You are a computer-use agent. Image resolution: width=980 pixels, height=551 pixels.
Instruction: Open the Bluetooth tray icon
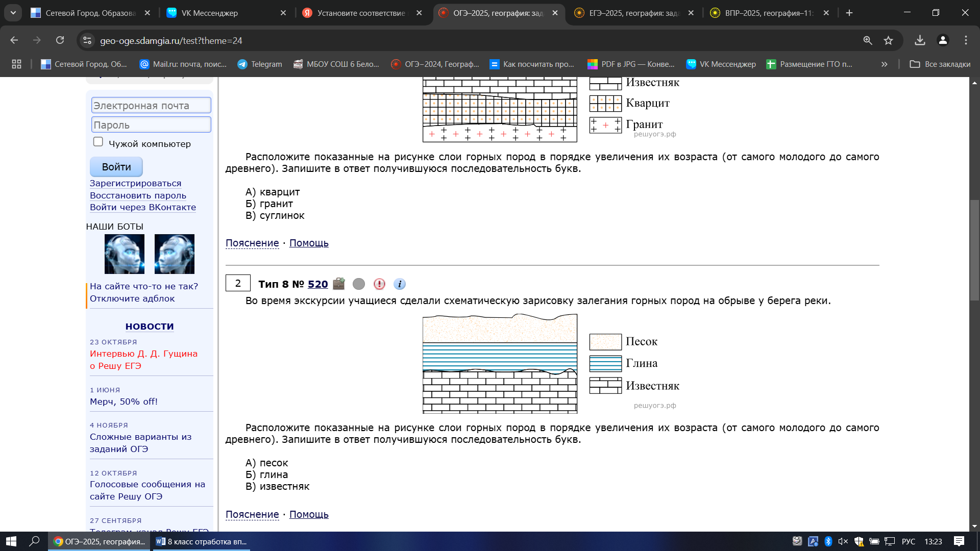coord(828,541)
